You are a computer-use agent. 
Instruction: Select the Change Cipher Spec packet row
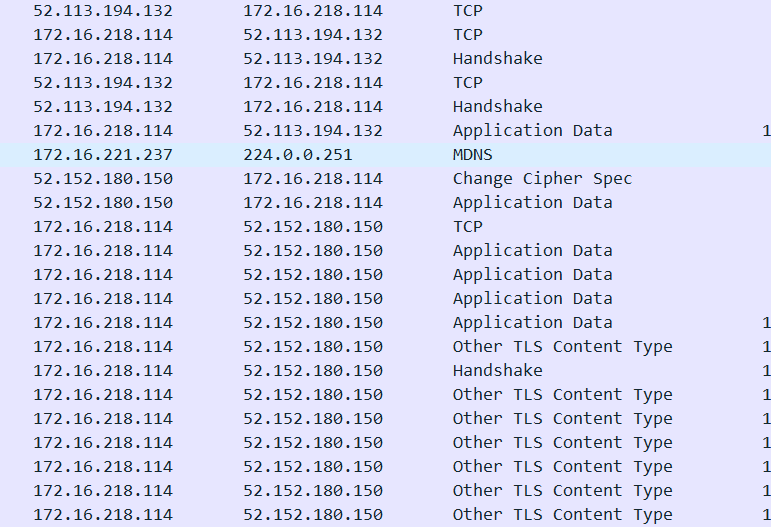(386, 179)
